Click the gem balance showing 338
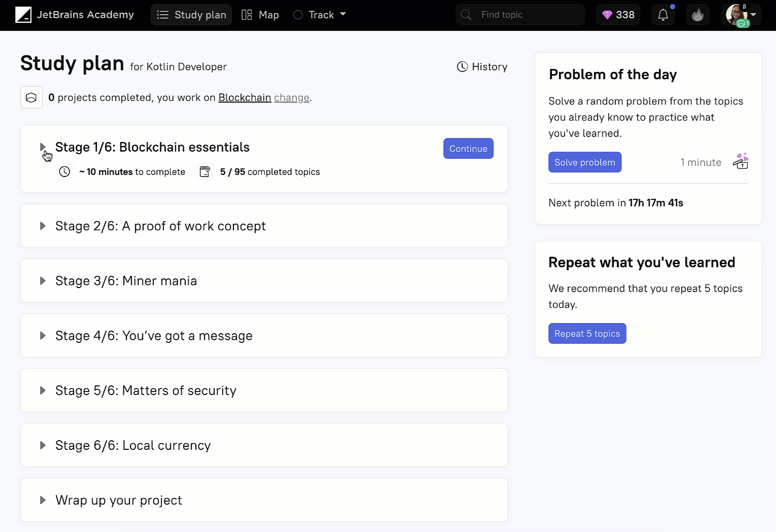 click(618, 15)
